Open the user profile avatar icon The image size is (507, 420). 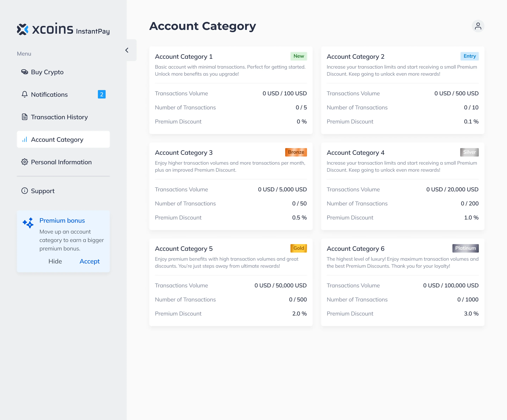click(x=478, y=26)
